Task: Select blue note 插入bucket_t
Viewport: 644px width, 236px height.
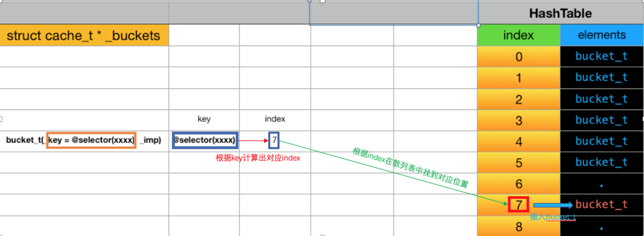Action: tap(553, 217)
